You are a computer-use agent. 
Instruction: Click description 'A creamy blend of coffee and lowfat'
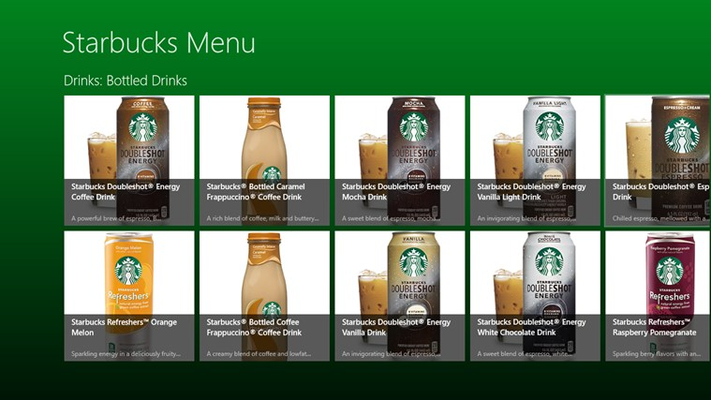tap(258, 354)
